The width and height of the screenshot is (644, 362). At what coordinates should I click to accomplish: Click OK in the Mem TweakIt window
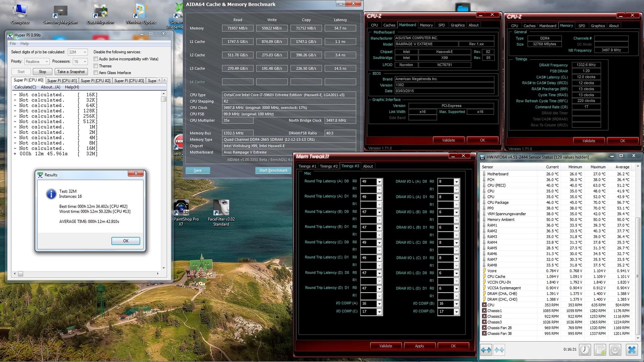click(453, 346)
